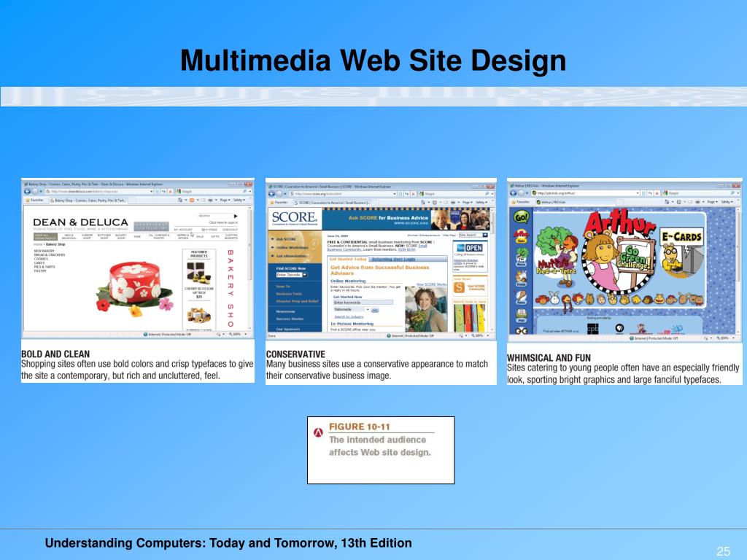Click Back arrow in Arthur PBS Kids browser

[513, 193]
